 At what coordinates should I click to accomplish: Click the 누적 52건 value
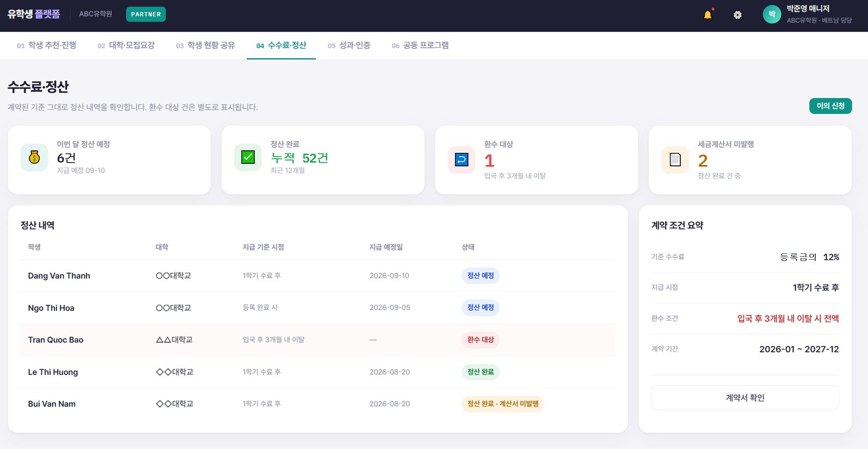[x=299, y=158]
